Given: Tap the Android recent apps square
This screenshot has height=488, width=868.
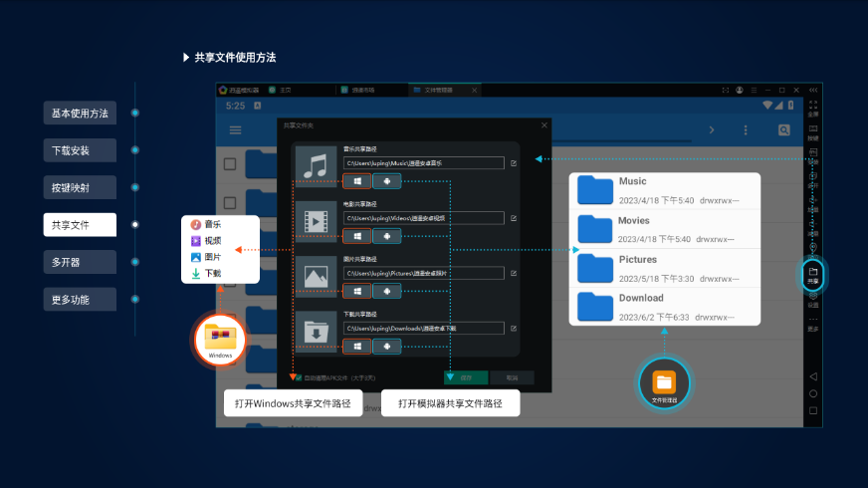Looking at the screenshot, I should click(x=812, y=410).
